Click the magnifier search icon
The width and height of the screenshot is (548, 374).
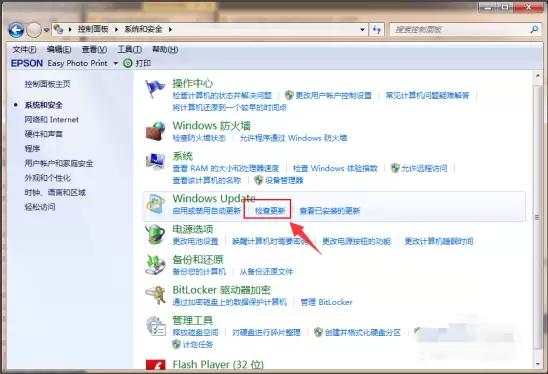534,30
